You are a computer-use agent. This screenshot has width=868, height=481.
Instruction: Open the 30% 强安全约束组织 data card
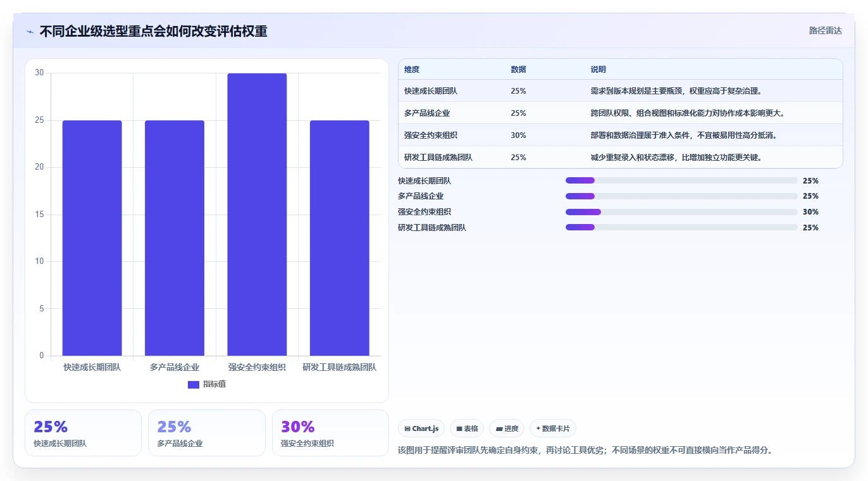(330, 433)
